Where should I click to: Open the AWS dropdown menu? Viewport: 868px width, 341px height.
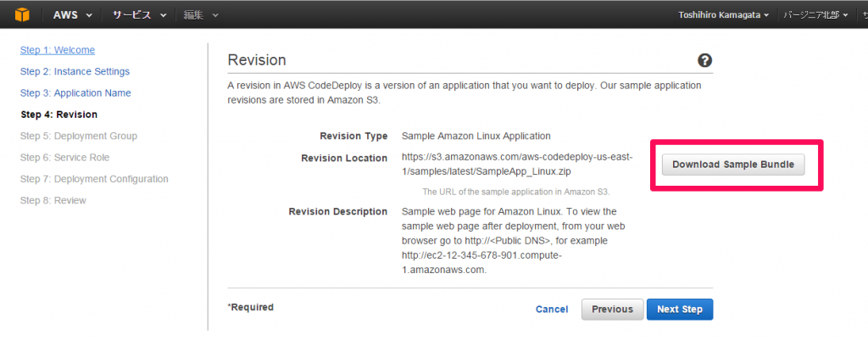point(72,15)
